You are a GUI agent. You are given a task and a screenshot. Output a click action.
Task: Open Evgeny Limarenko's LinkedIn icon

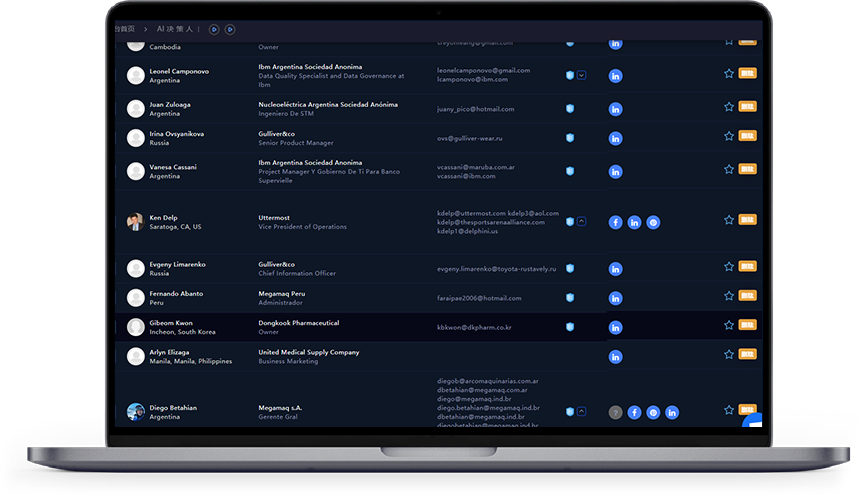615,269
